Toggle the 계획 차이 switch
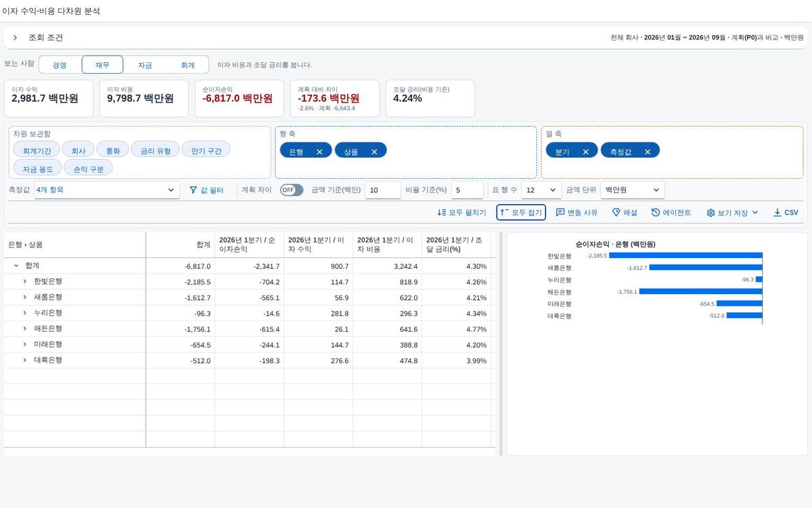Image resolution: width=812 pixels, height=508 pixels. pos(292,190)
